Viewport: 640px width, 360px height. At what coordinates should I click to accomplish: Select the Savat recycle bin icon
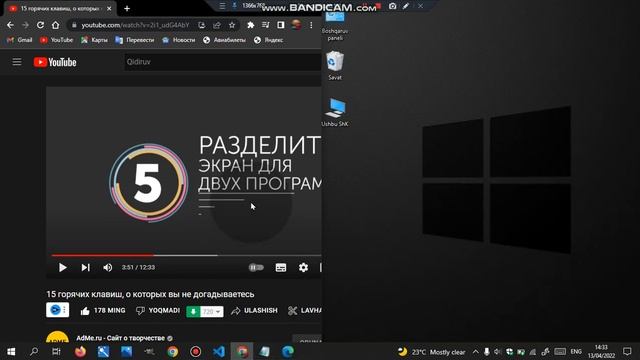click(335, 66)
